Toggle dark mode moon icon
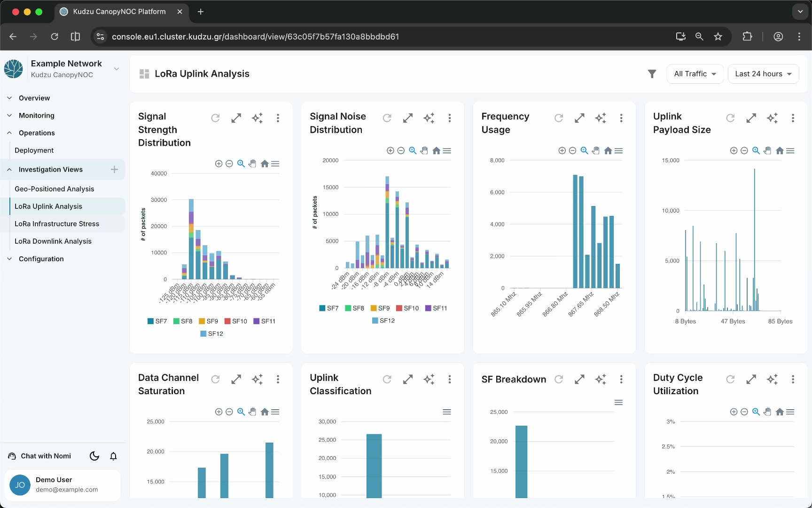 click(94, 456)
